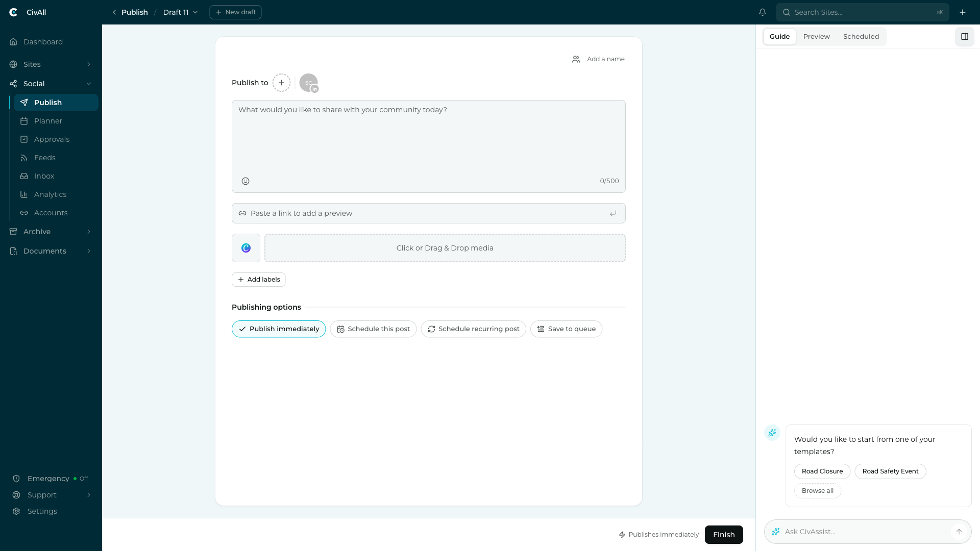The height and width of the screenshot is (551, 980).
Task: Choose the Road Safety Event template
Action: tap(890, 471)
